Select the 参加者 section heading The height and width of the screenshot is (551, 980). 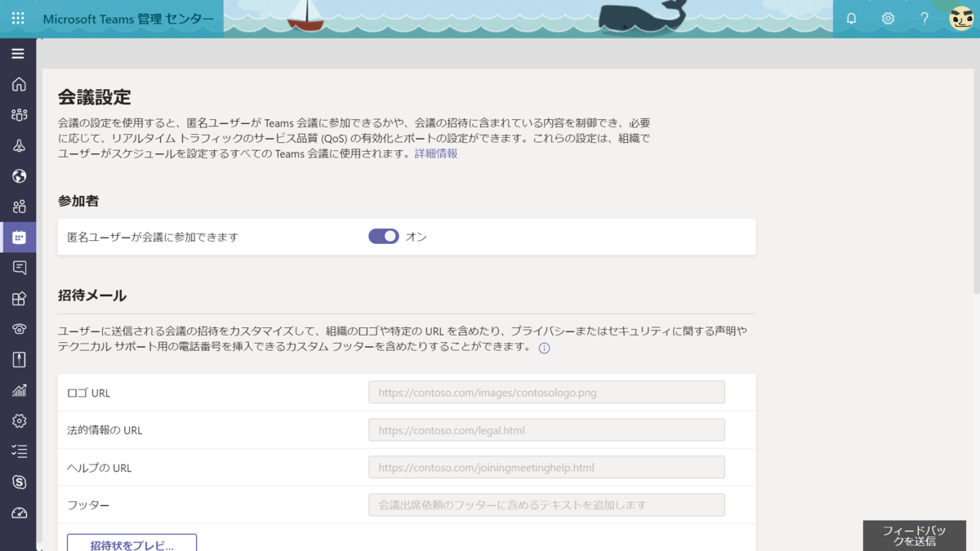(78, 201)
